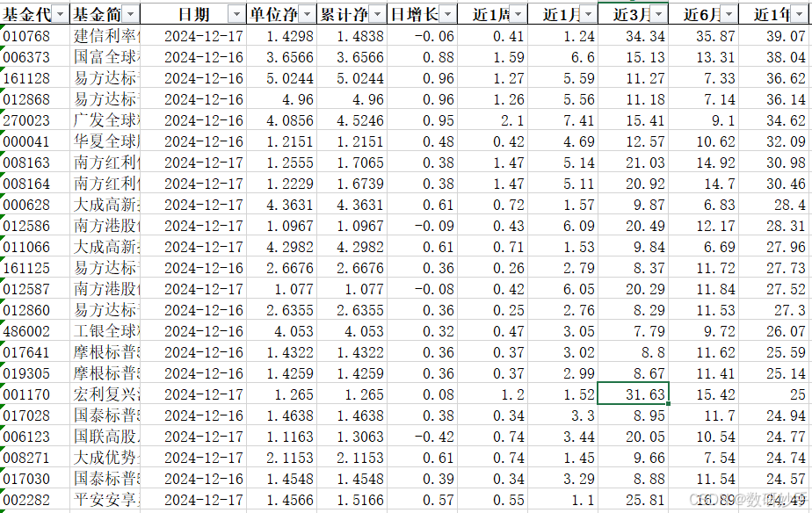This screenshot has width=812, height=513.
Task: Open the 近1月 column filter dropdown
Action: point(589,15)
